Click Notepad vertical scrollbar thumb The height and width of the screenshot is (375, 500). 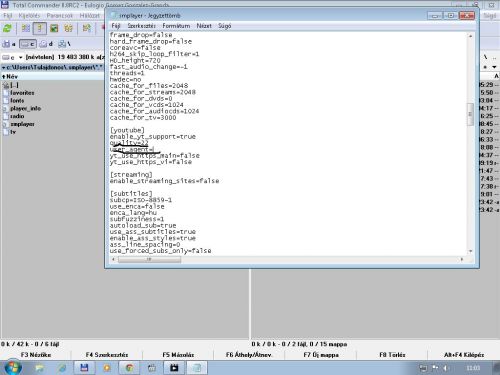click(x=471, y=114)
